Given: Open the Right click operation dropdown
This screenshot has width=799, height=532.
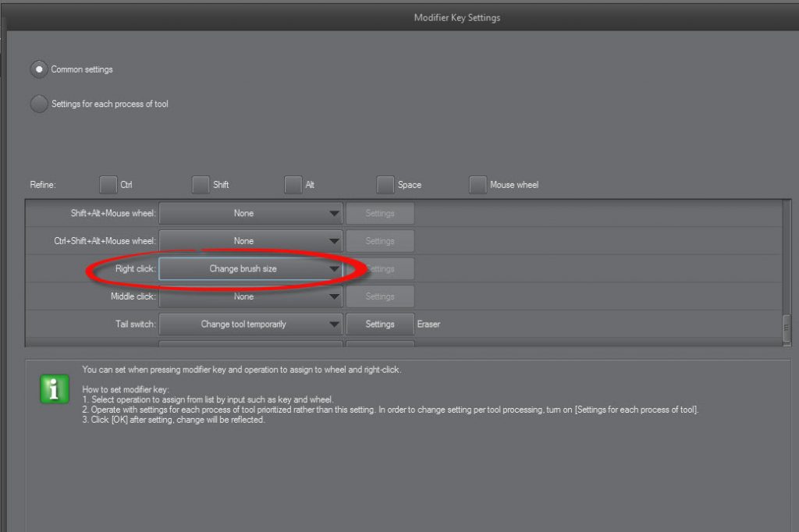Looking at the screenshot, I should [250, 269].
